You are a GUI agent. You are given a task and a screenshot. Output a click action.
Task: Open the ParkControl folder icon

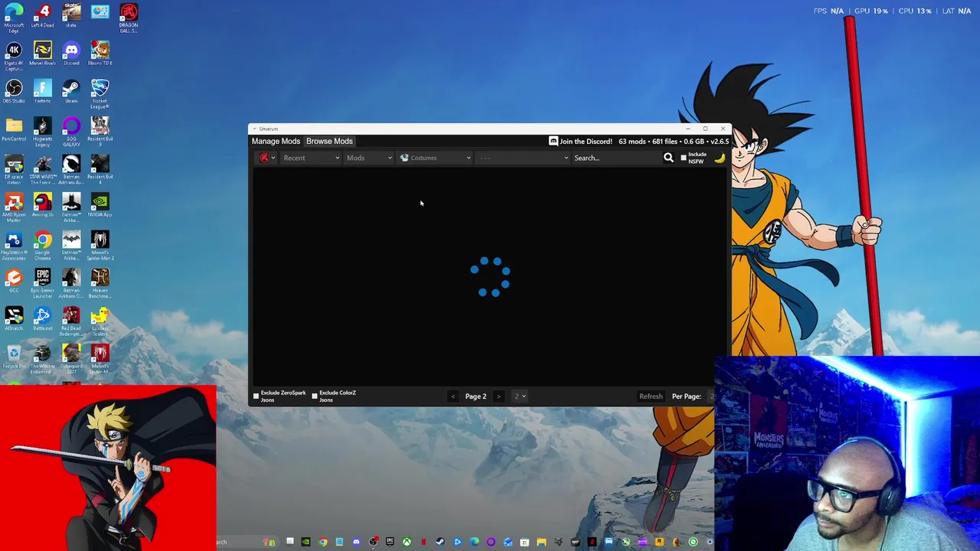(14, 130)
